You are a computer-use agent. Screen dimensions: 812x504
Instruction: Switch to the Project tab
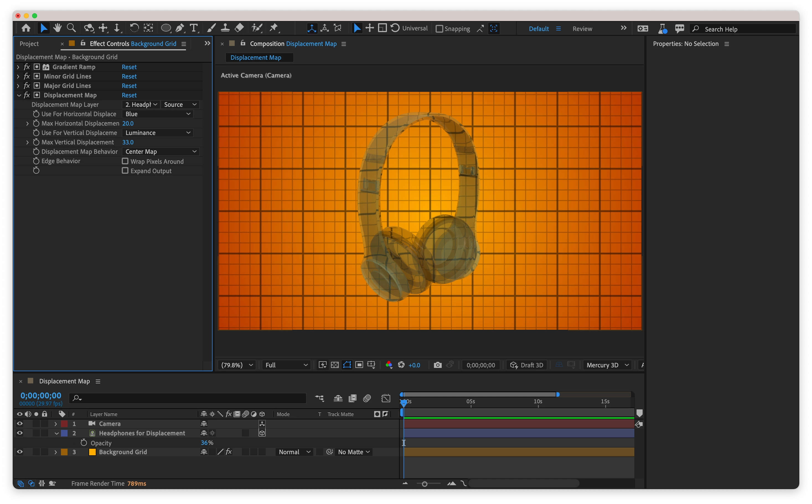click(29, 44)
